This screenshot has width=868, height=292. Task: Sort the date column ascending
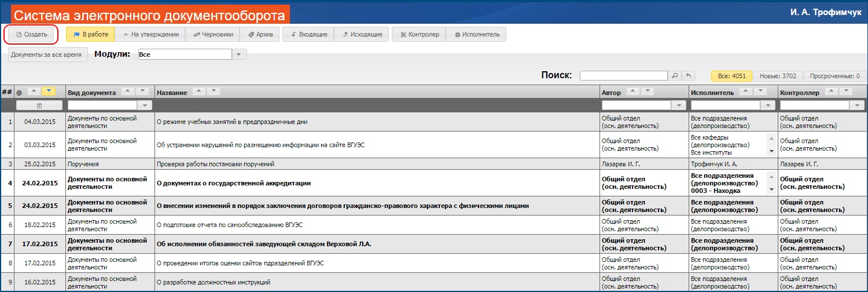tap(34, 92)
